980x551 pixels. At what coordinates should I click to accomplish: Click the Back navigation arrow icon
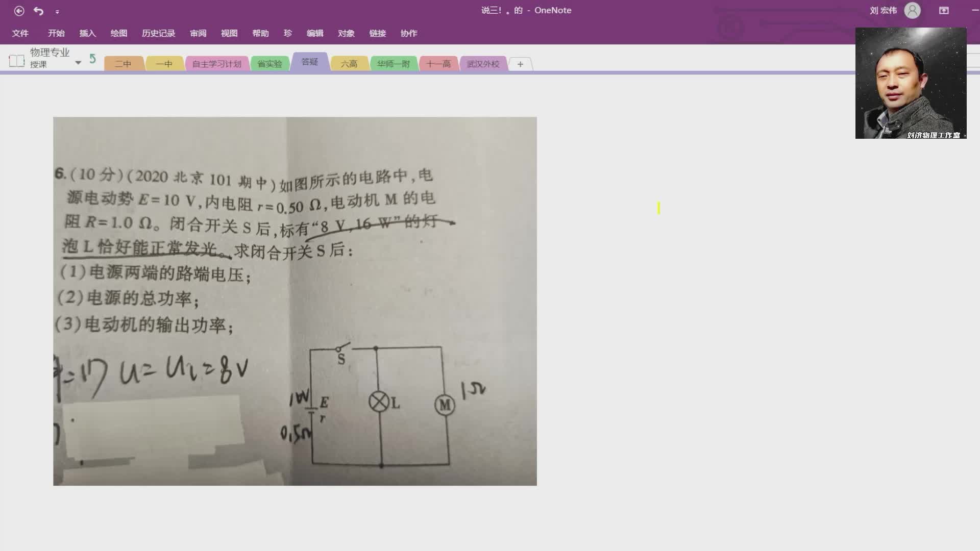19,10
